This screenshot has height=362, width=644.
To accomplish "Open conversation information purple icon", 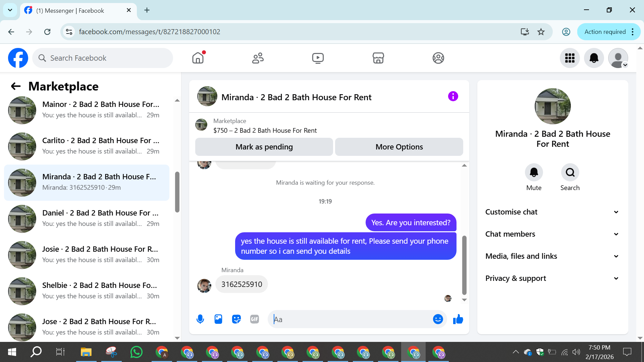I will coord(453,97).
